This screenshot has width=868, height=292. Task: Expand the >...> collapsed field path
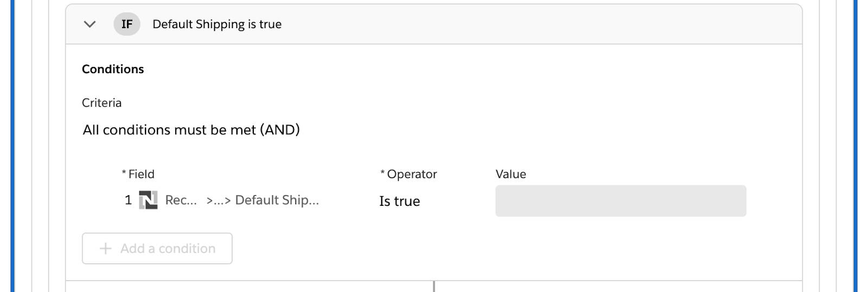(218, 200)
